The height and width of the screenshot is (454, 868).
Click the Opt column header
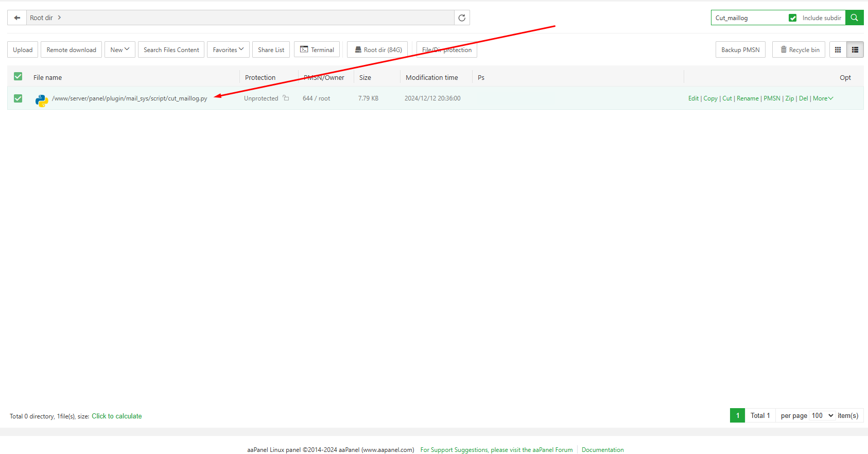point(845,77)
